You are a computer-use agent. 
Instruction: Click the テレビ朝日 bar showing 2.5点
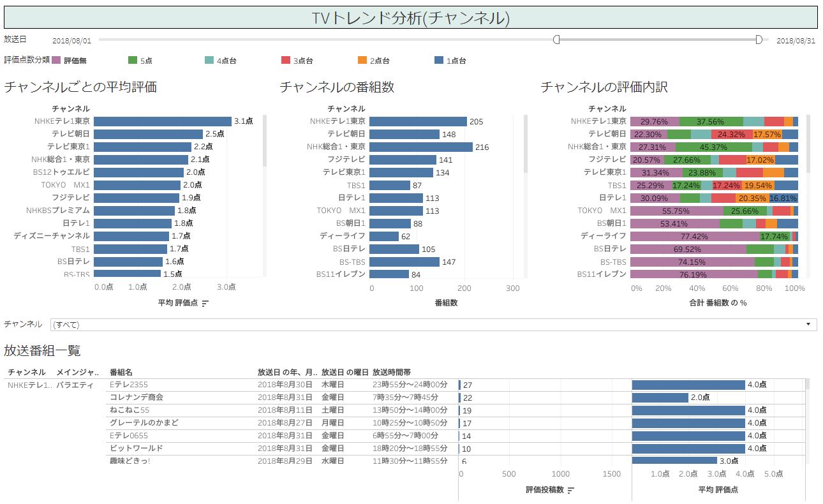point(149,134)
